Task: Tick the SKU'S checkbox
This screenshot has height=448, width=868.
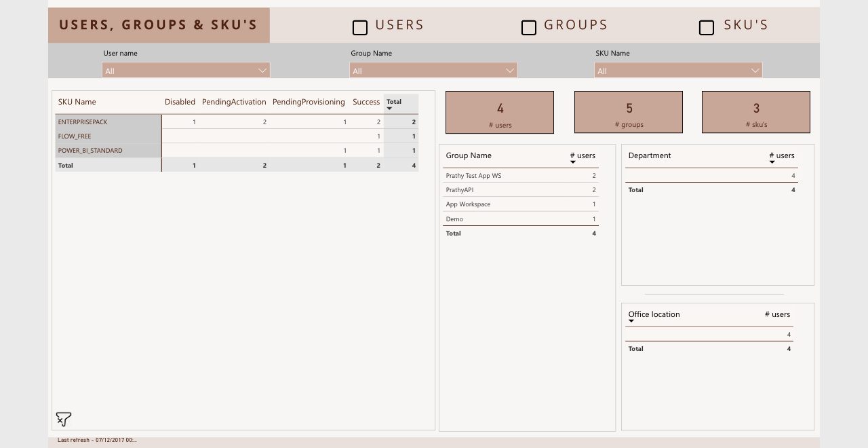Action: [707, 27]
